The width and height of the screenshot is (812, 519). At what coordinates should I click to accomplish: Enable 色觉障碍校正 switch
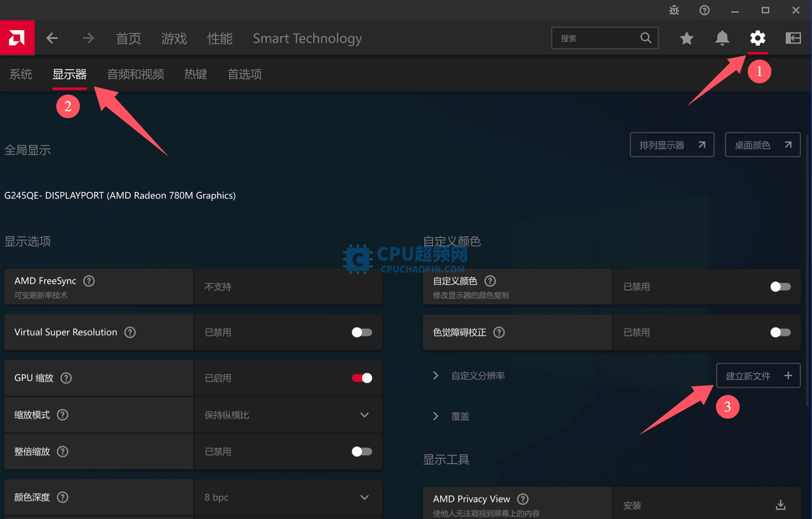[x=780, y=333]
